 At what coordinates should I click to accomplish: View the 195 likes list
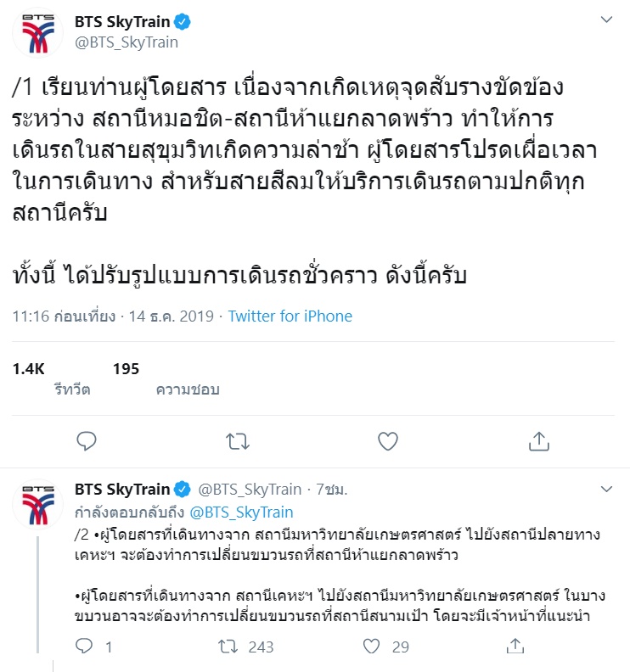click(126, 368)
